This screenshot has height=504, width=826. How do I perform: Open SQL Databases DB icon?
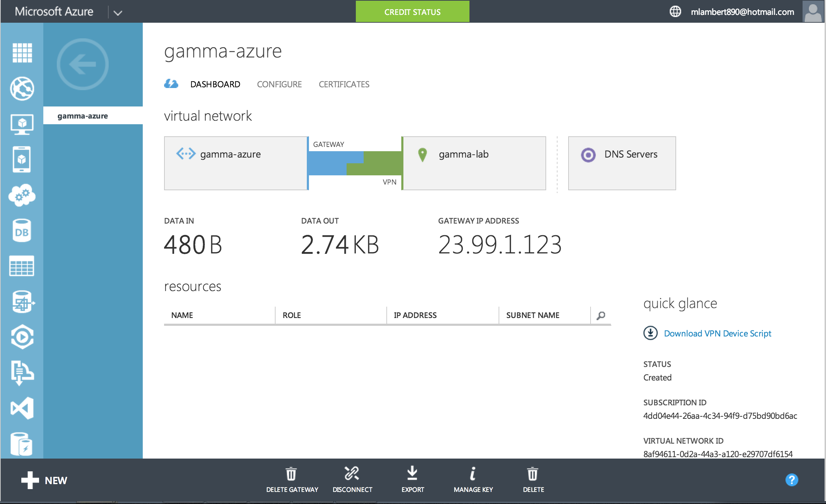point(22,231)
